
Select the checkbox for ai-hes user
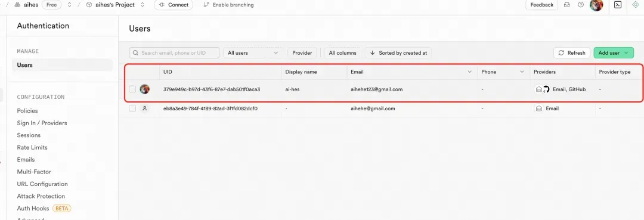(132, 89)
